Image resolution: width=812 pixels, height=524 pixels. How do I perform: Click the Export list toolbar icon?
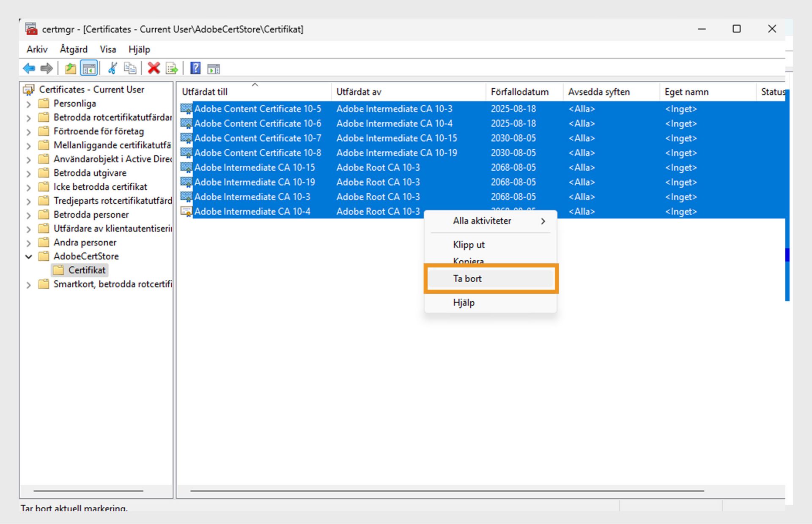pos(172,68)
